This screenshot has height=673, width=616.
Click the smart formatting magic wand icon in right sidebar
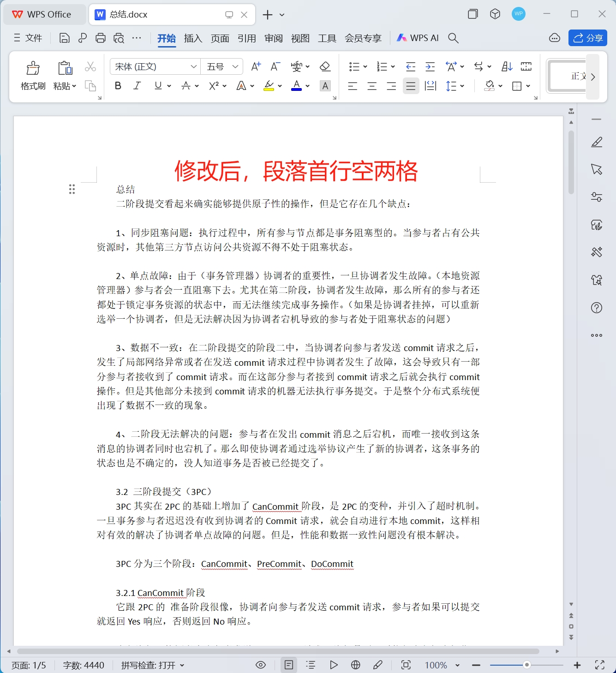(x=596, y=252)
